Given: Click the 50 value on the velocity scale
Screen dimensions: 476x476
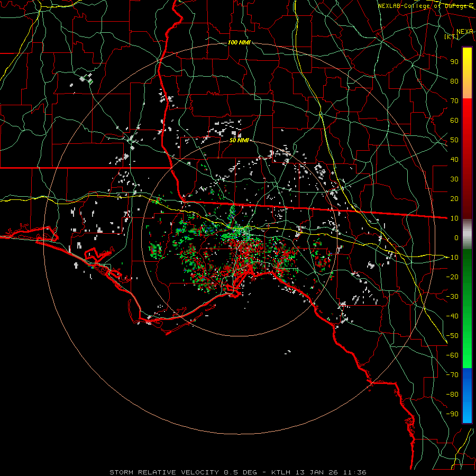Looking at the screenshot, I should pos(454,140).
